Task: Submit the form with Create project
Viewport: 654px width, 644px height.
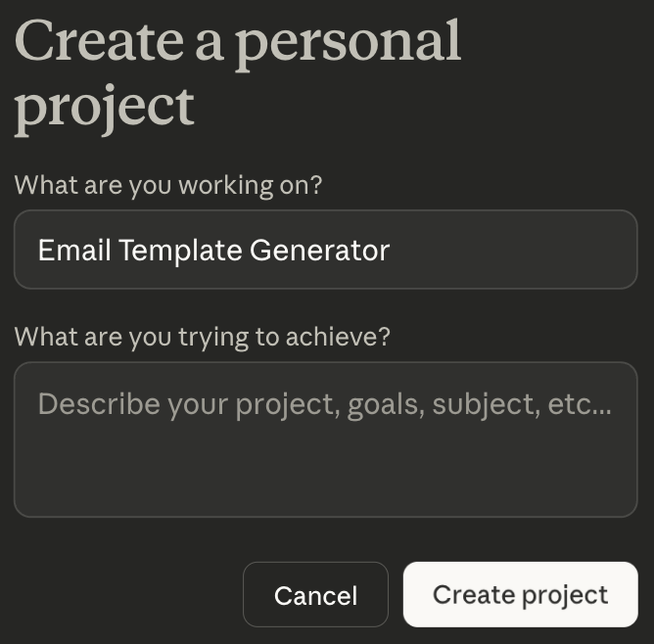Action: click(x=520, y=594)
